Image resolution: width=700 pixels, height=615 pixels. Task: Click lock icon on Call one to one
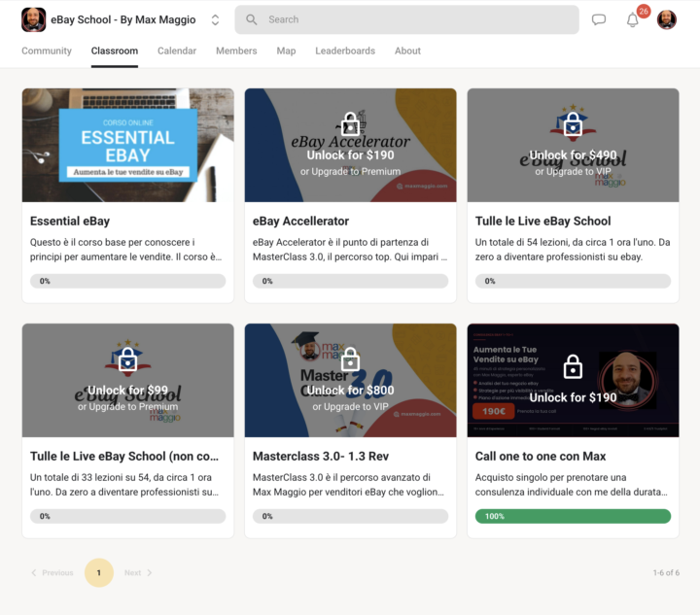pyautogui.click(x=573, y=366)
